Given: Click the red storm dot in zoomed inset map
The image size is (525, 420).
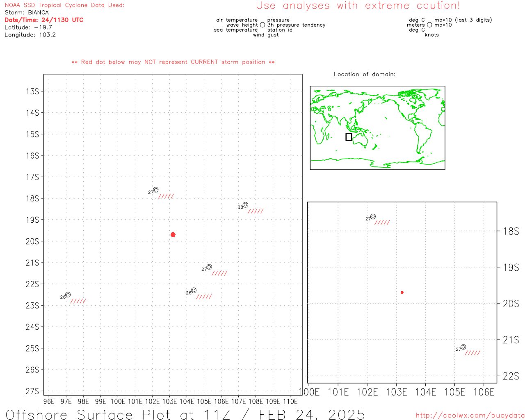Looking at the screenshot, I should (402, 292).
